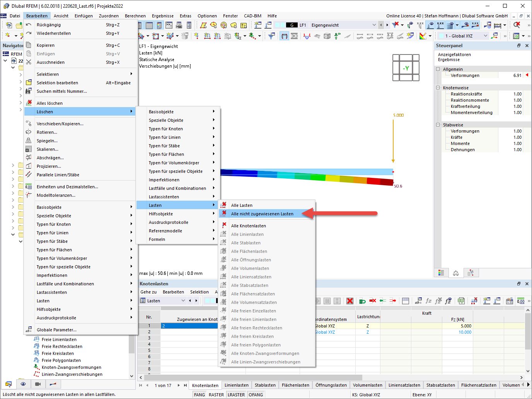Jump to the last table page

(x=186, y=385)
